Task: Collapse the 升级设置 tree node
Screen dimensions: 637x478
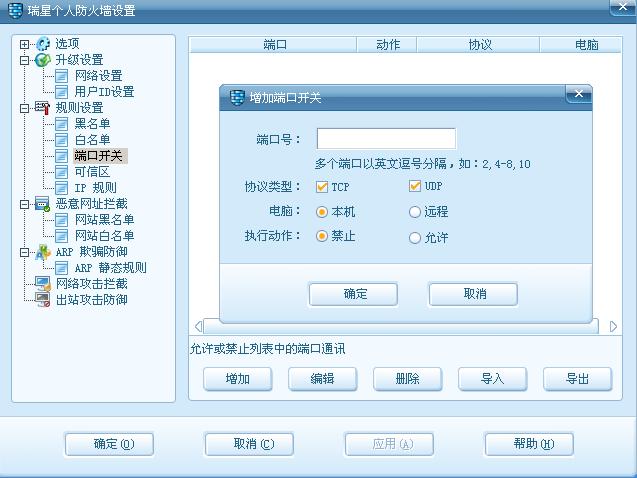Action: tap(24, 61)
